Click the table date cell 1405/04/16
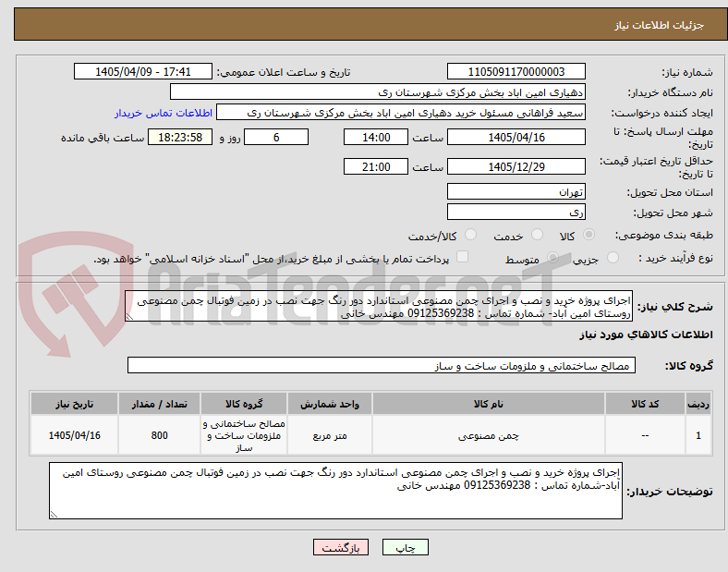The image size is (728, 572). 74,435
